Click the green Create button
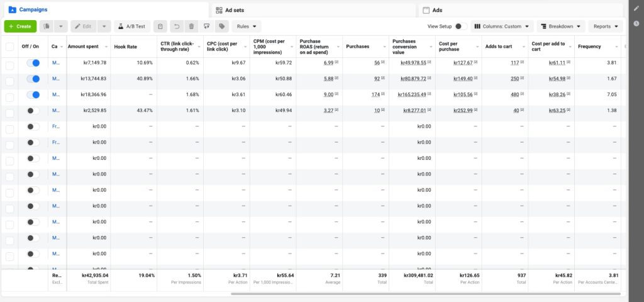644x302 pixels. [20, 26]
